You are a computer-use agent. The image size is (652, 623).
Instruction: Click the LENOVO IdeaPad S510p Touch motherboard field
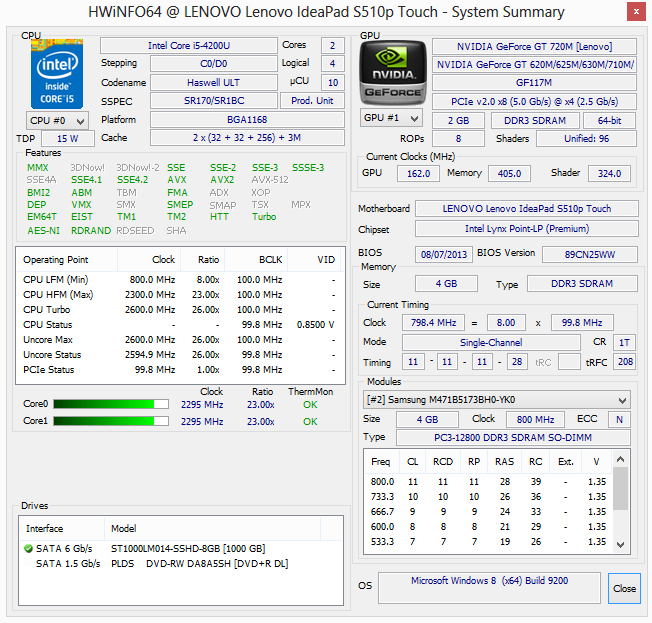coord(527,208)
